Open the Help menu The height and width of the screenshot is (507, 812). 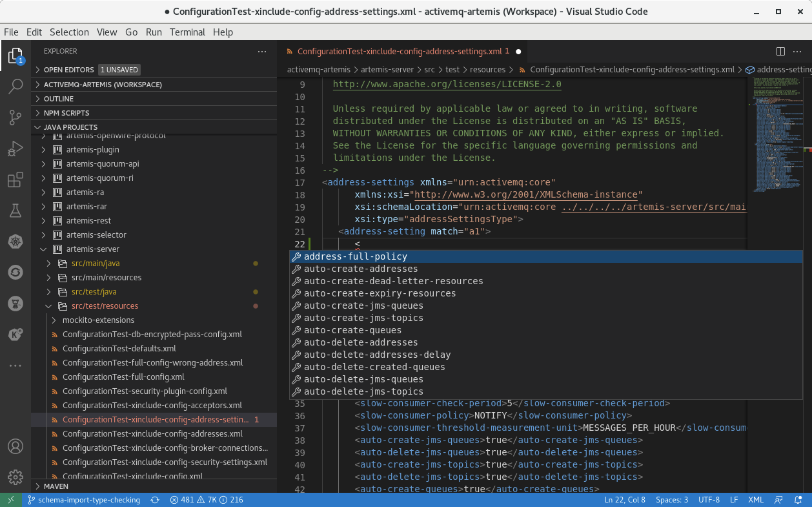pyautogui.click(x=223, y=32)
